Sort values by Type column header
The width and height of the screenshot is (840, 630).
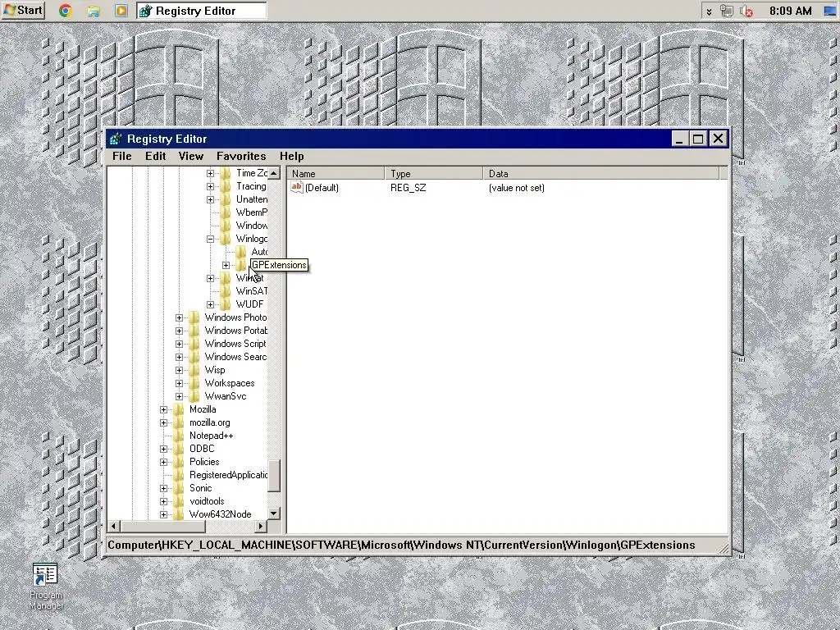pos(433,173)
